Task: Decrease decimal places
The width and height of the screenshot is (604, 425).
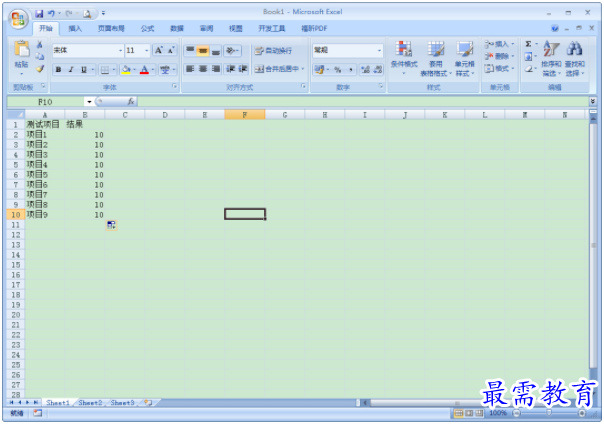Action: (378, 70)
